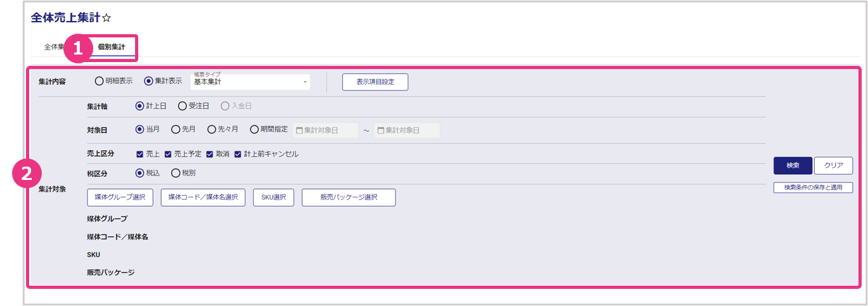Uncheck the 売上 checkbox
The height and width of the screenshot is (306, 868).
click(139, 154)
